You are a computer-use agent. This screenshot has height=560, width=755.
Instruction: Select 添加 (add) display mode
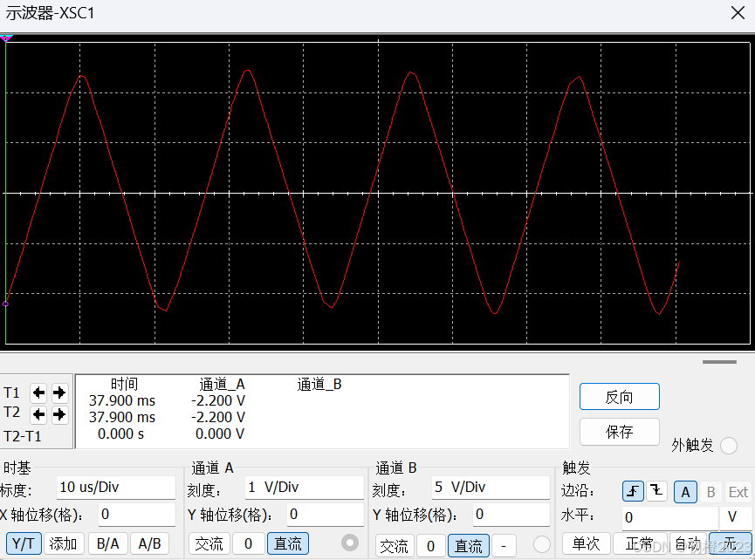[x=64, y=543]
